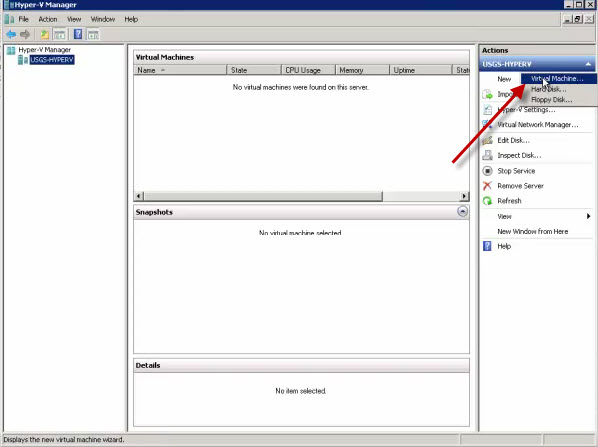Image resolution: width=598 pixels, height=447 pixels.
Task: Click the Up one level folder icon
Action: tap(45, 34)
